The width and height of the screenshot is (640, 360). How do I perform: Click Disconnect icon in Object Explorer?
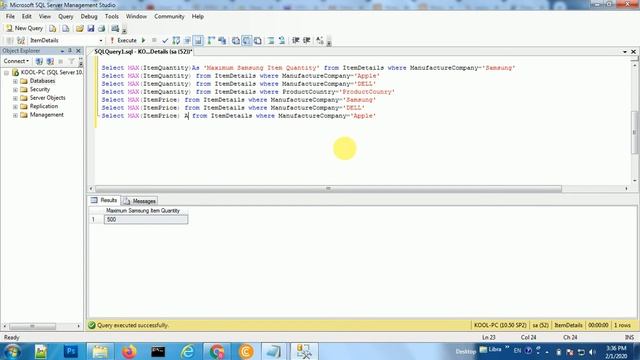[x=50, y=61]
